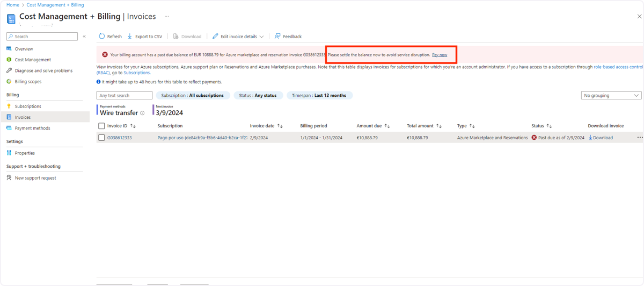Click the Wire transfer payment method text
This screenshot has width=644, height=286.
pos(119,113)
